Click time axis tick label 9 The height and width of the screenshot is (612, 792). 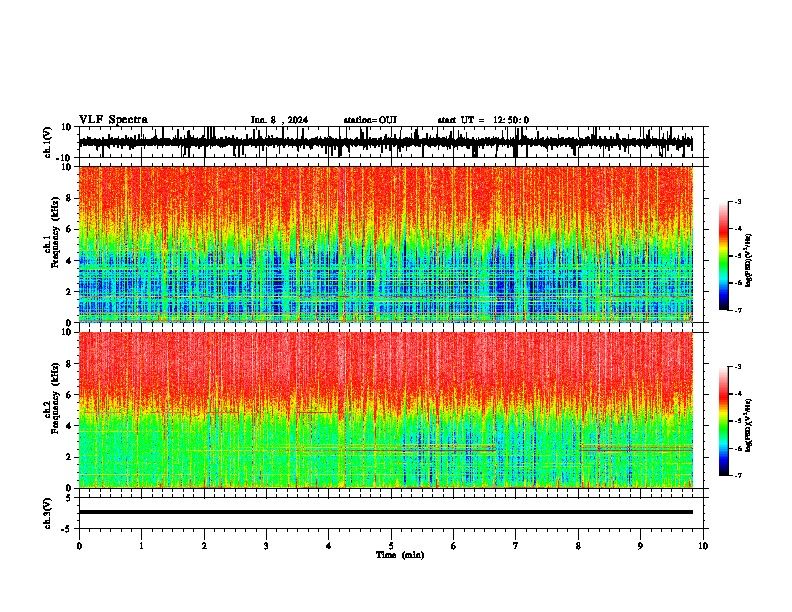[x=640, y=546]
